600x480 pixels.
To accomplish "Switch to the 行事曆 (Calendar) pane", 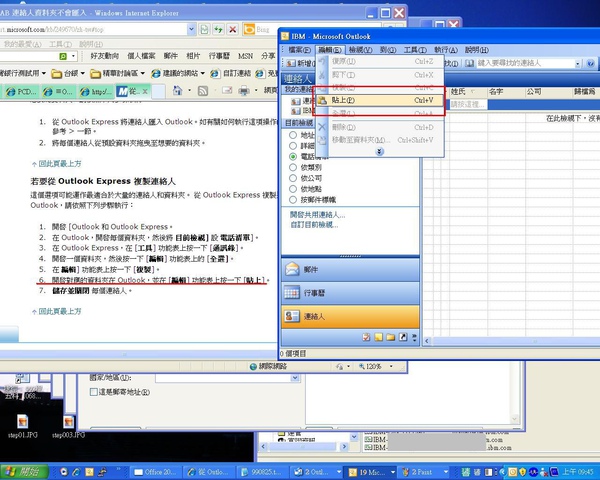I will click(350, 293).
